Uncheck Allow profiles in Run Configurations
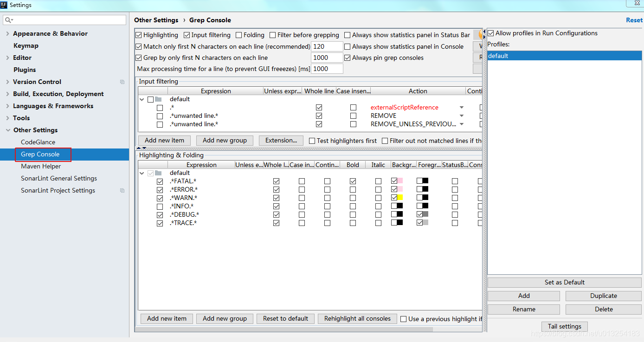This screenshot has width=644, height=342. 490,33
